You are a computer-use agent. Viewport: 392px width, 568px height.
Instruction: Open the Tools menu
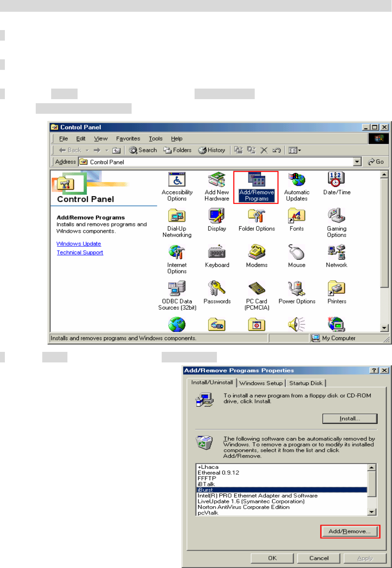(x=156, y=139)
